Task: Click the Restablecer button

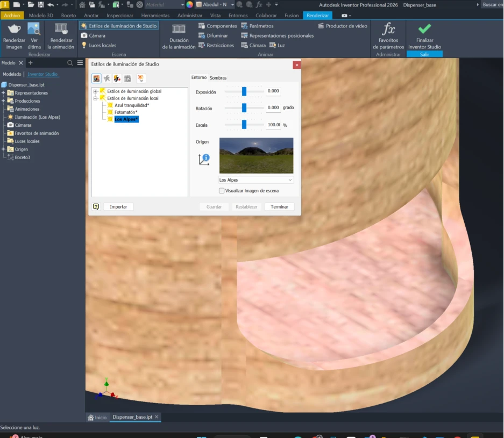Action: (x=246, y=207)
